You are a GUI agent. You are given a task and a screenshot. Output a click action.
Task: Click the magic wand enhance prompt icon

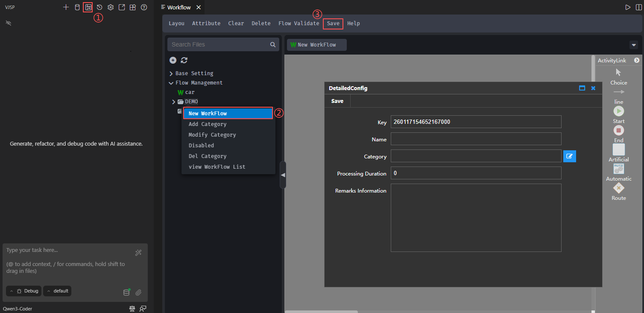[138, 253]
